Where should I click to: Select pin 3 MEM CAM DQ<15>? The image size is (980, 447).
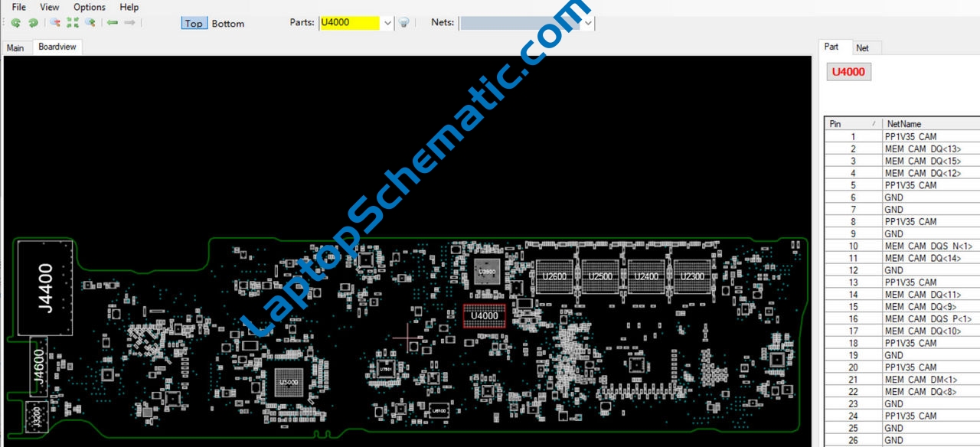tap(902, 161)
